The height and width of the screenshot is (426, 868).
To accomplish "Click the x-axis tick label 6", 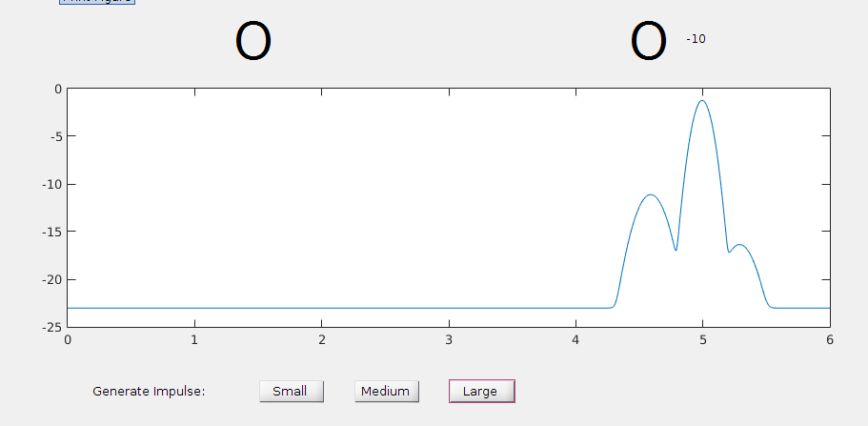I will 829,339.
